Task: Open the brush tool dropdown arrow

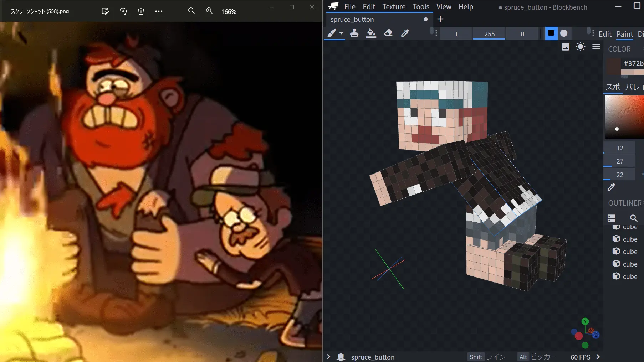Action: [341, 33]
